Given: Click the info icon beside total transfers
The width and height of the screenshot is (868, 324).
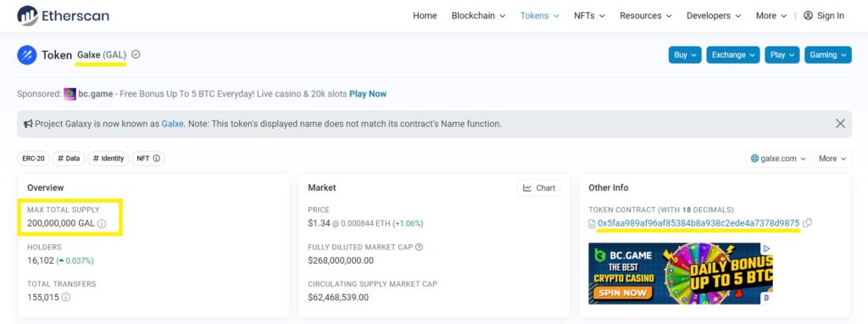Looking at the screenshot, I should tap(66, 297).
